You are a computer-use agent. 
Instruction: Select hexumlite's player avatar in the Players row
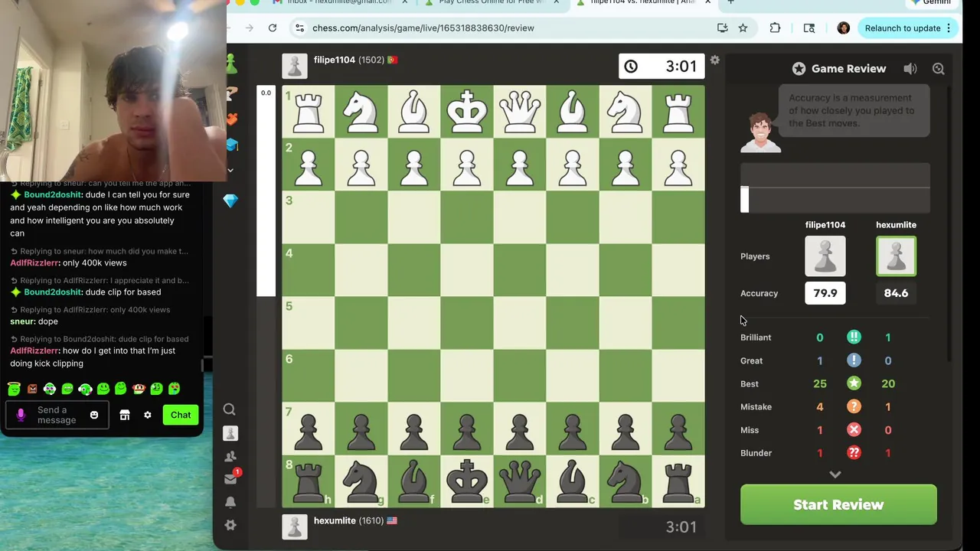click(896, 256)
